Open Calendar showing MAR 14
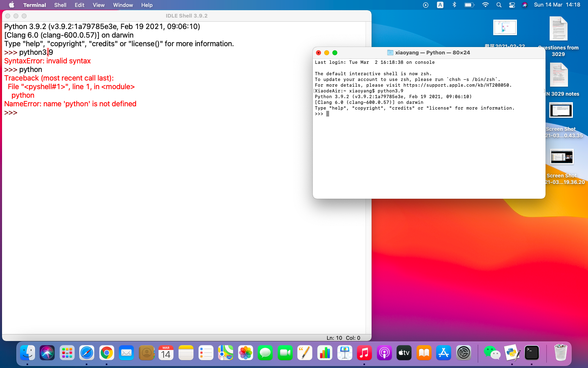588x368 pixels. (166, 352)
